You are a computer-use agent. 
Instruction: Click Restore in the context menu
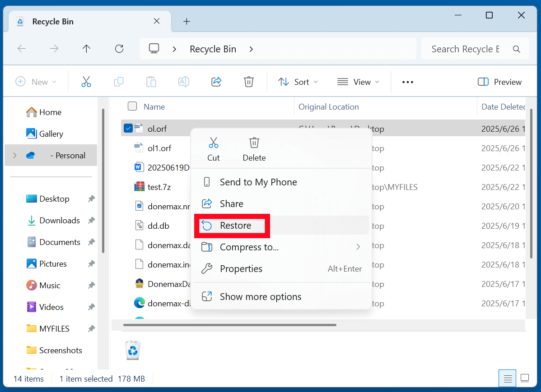(x=236, y=225)
